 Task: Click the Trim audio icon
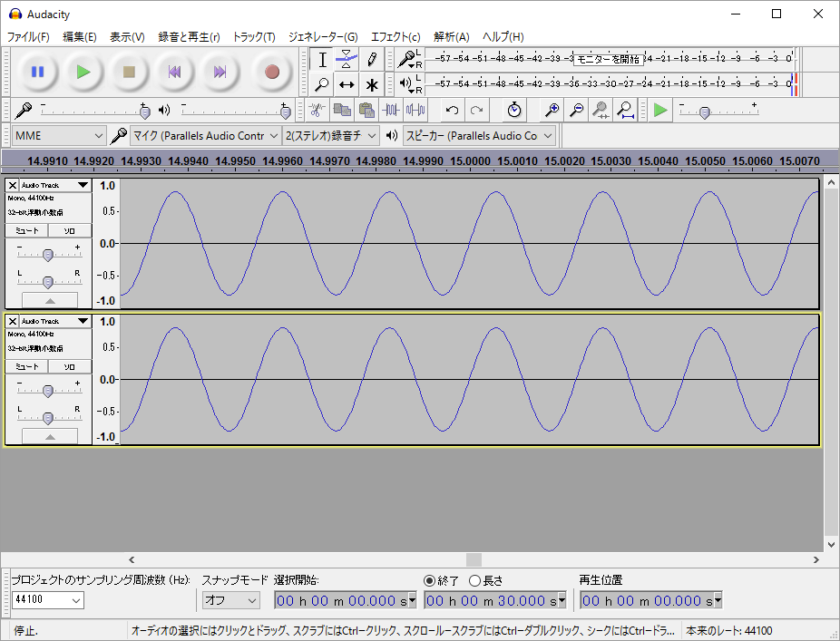coord(391,111)
